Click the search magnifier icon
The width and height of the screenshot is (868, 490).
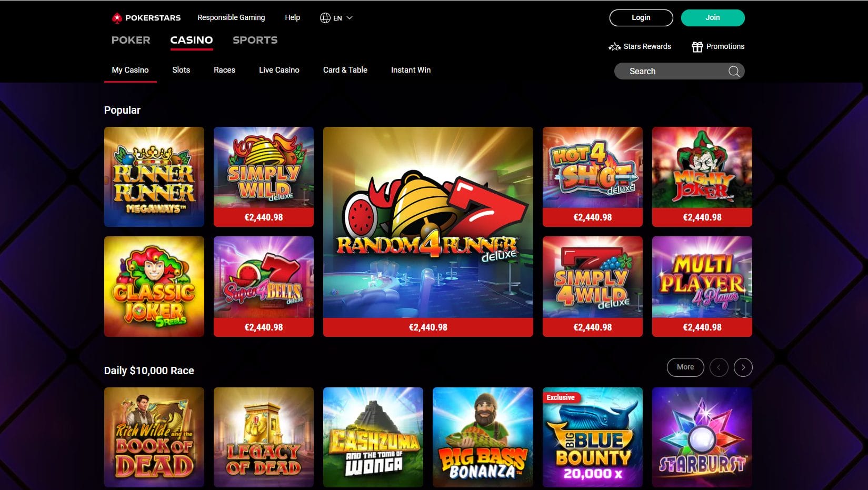(x=733, y=71)
